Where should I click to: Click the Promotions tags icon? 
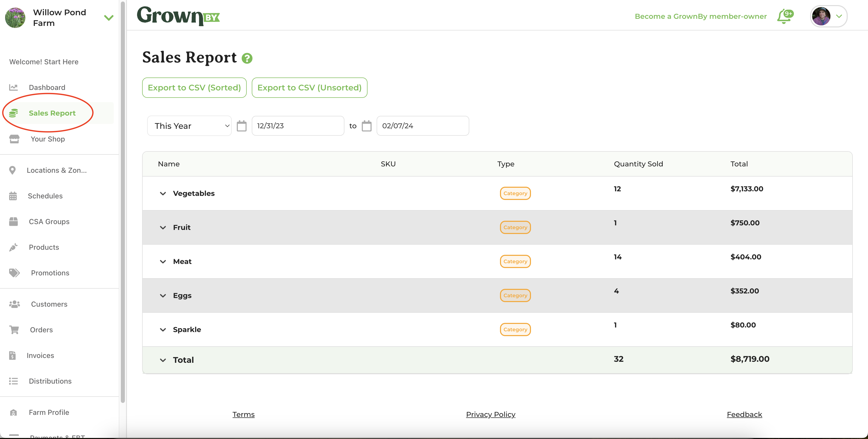pos(14,272)
